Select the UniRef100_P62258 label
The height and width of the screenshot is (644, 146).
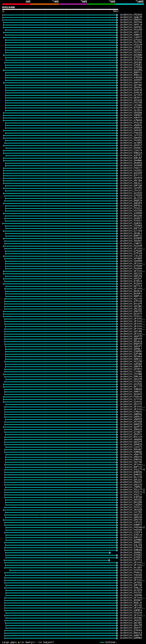point(131,361)
